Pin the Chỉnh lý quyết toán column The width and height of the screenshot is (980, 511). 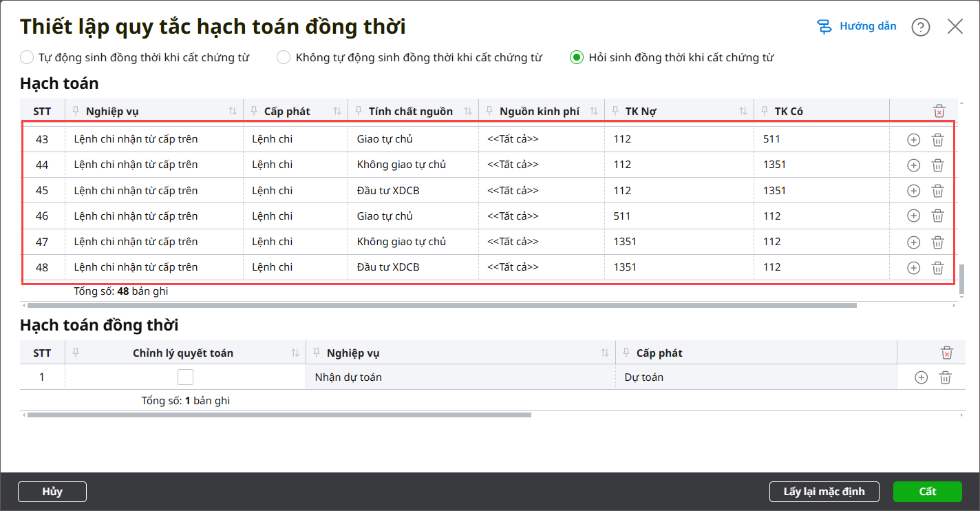click(x=76, y=353)
